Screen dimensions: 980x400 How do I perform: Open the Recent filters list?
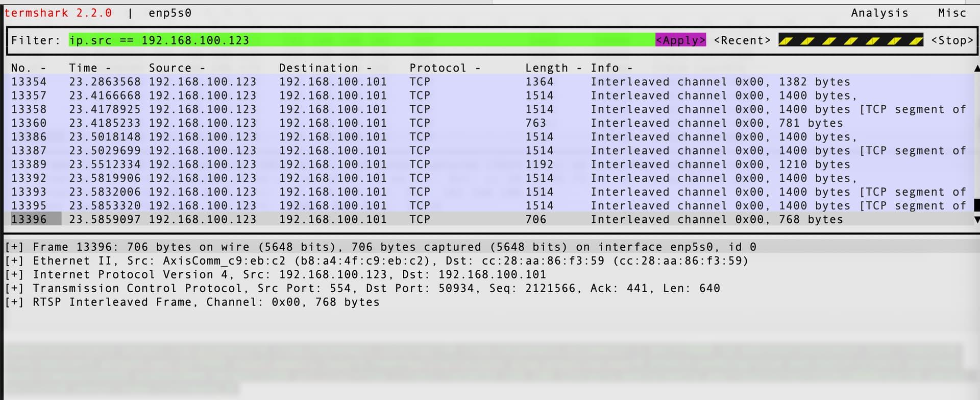coord(742,40)
